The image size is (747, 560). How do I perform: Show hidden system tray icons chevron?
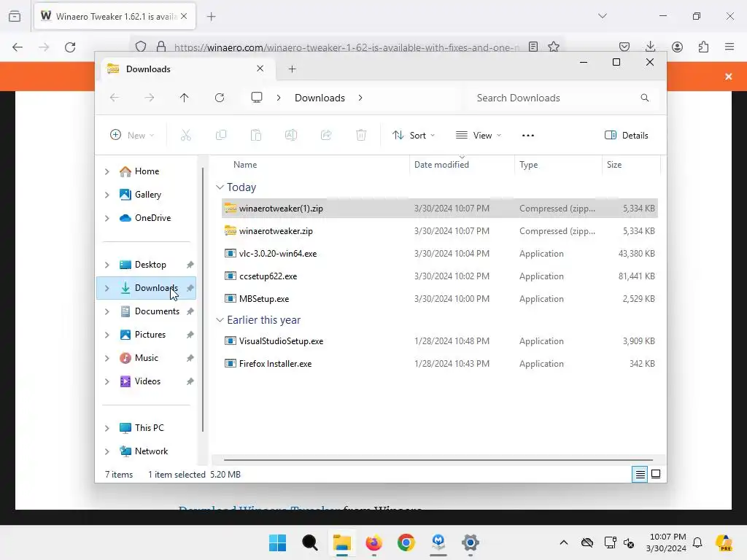[x=564, y=542]
